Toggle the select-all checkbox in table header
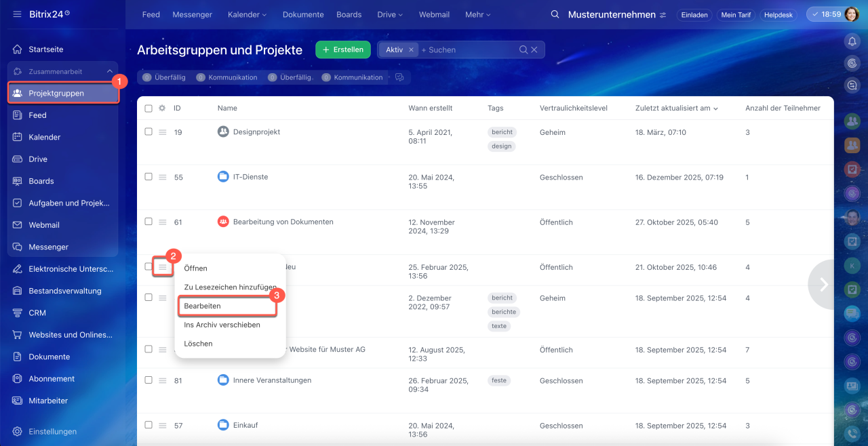 [149, 108]
